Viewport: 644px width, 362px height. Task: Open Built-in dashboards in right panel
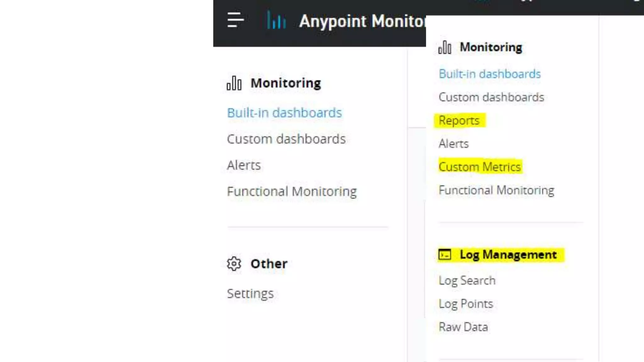pyautogui.click(x=490, y=74)
